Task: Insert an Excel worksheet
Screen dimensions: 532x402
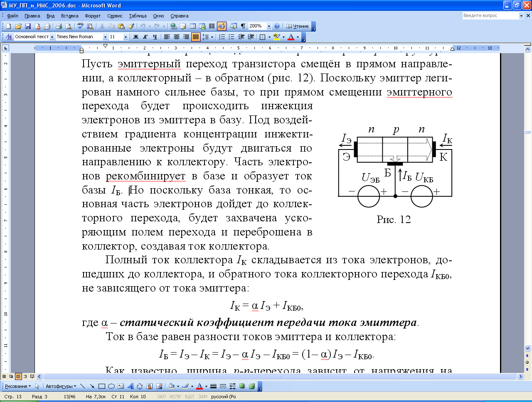Action: (x=202, y=26)
